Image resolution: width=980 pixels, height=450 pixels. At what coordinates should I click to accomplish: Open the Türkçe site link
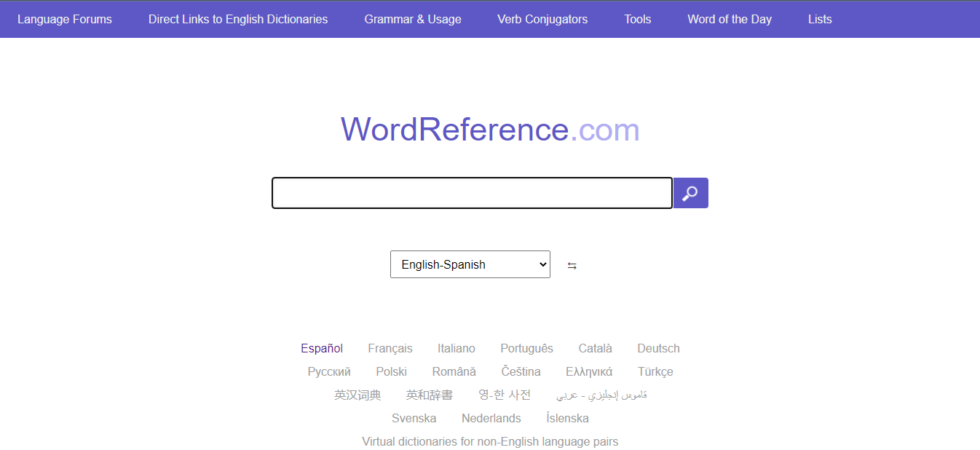pos(656,371)
